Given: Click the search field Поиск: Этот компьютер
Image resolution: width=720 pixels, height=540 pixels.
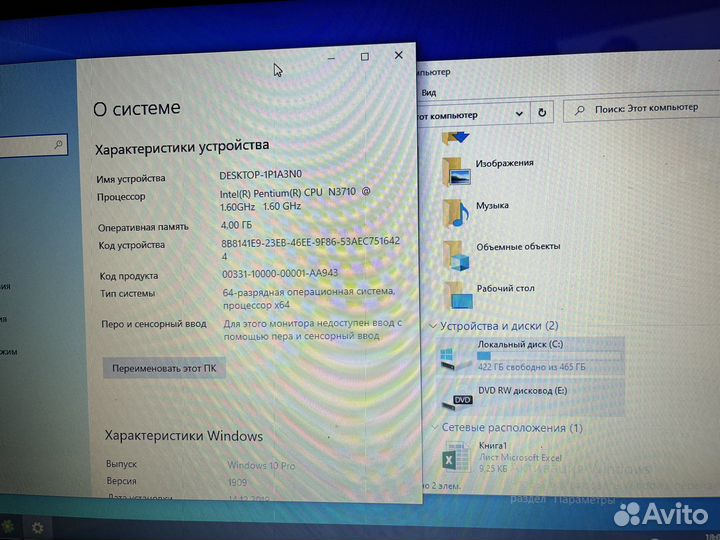Looking at the screenshot, I should coord(643,109).
